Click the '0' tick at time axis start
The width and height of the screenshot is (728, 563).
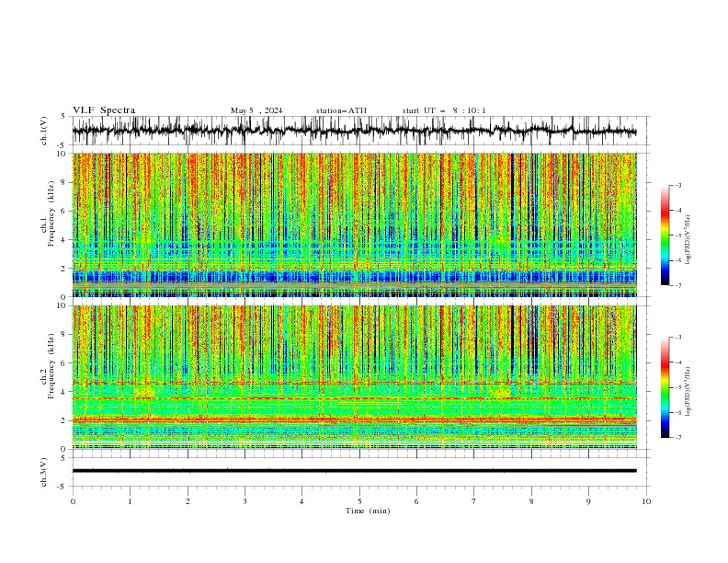point(73,501)
